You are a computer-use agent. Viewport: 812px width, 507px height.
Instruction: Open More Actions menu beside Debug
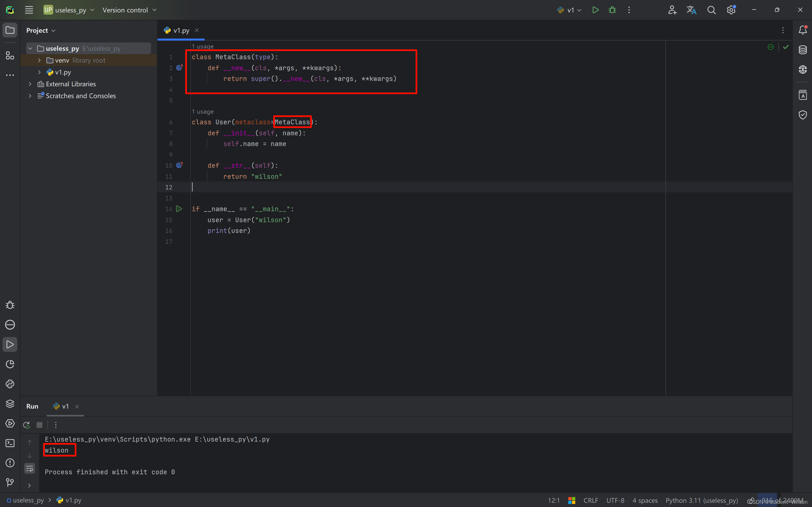pyautogui.click(x=629, y=10)
